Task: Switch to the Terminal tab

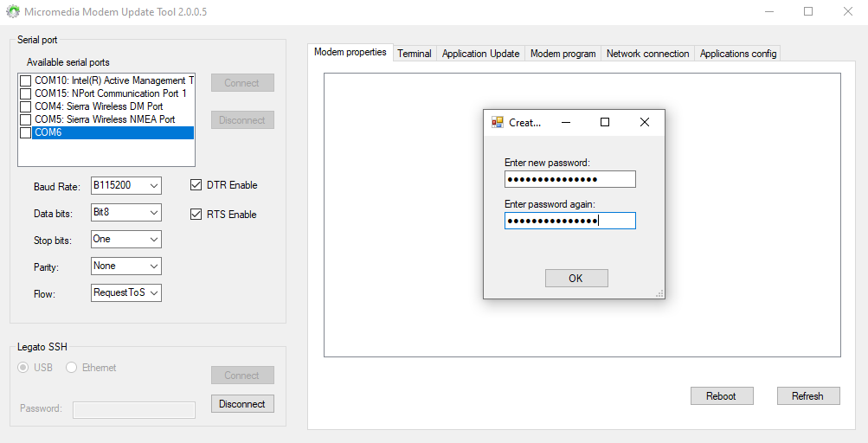Action: [x=415, y=54]
